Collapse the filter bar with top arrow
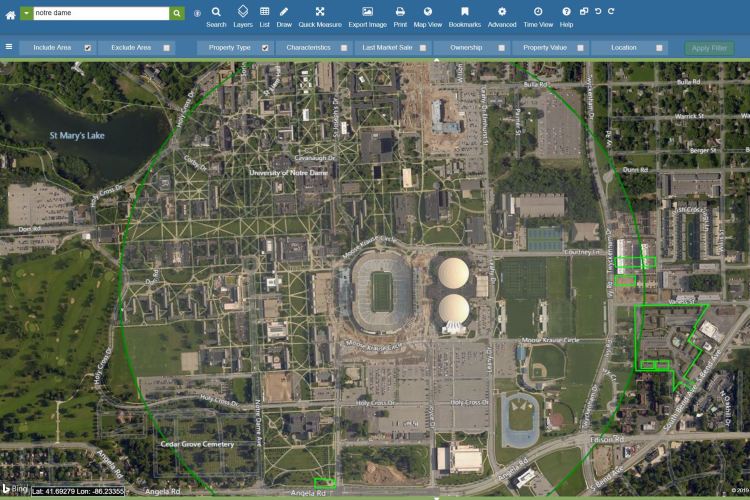Screen dimensions: 750x500 (x=436, y=60)
